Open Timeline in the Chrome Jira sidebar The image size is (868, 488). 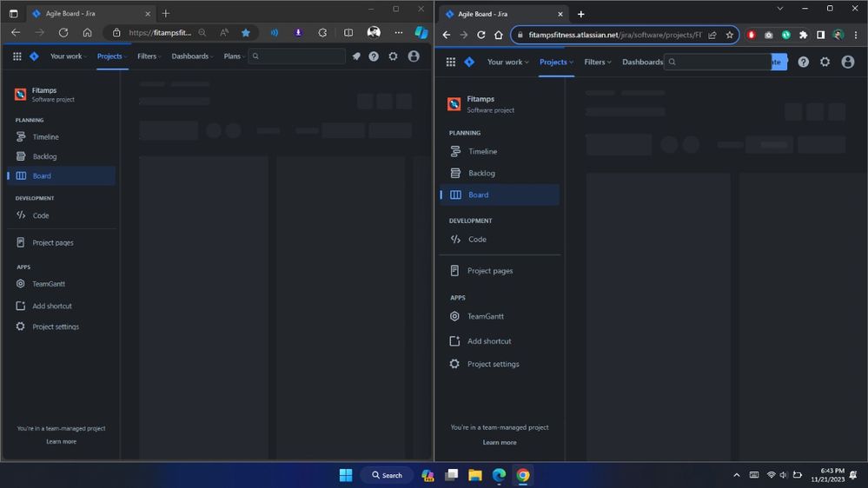pyautogui.click(x=500, y=151)
